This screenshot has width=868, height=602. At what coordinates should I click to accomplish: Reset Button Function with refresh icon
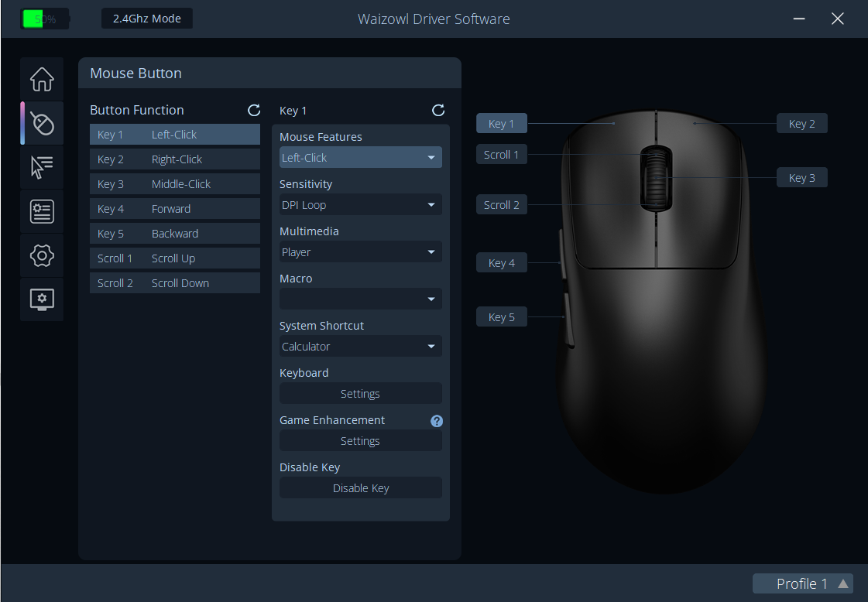(x=254, y=110)
